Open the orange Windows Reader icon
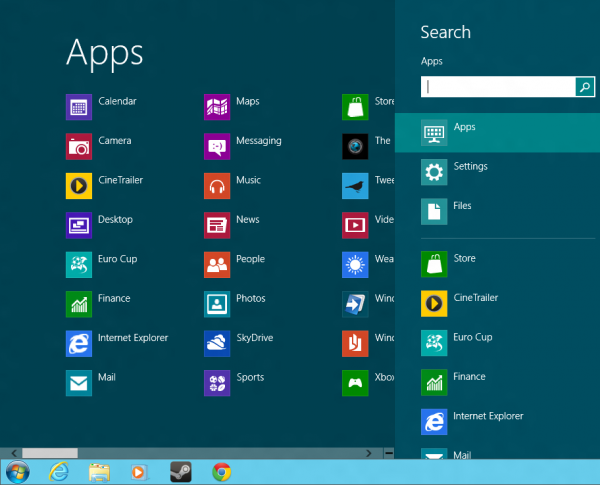Image resolution: width=600 pixels, height=485 pixels. (355, 344)
